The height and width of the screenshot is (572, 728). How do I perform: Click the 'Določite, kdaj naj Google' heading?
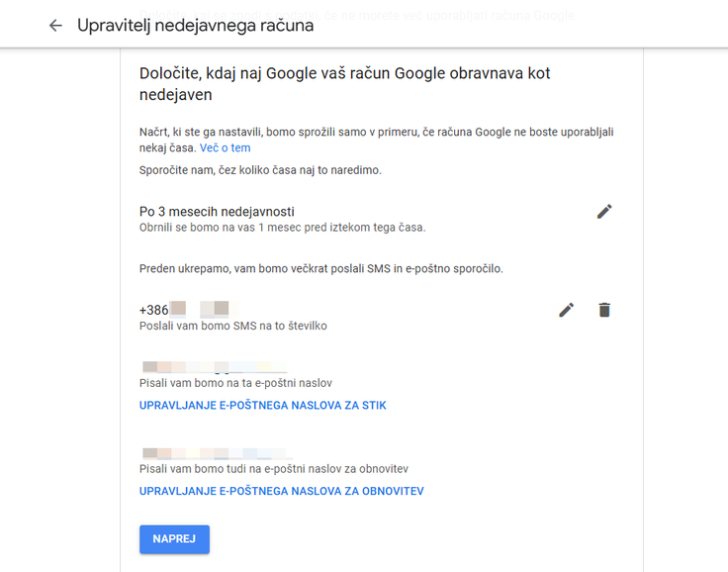[344, 84]
